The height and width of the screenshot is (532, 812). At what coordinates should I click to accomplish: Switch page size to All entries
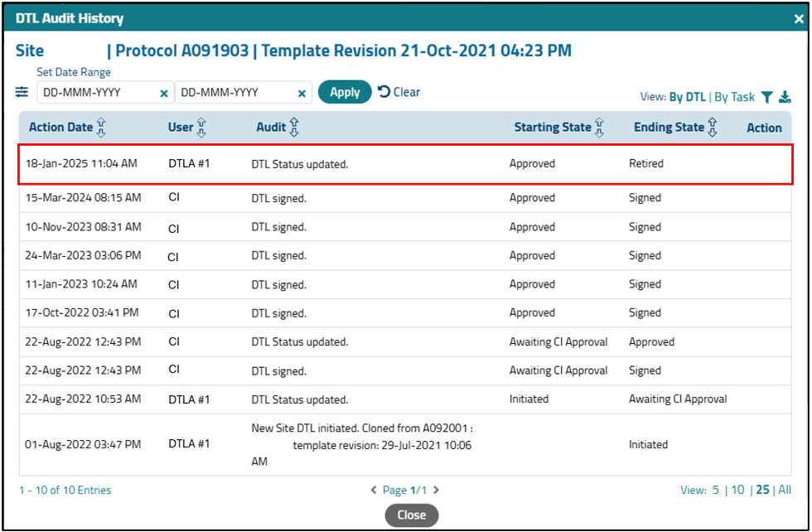click(x=785, y=490)
